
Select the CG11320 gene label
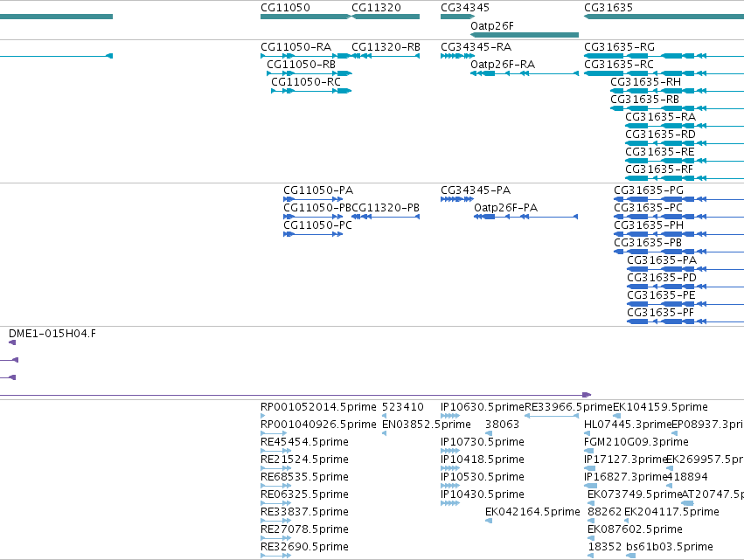(x=376, y=8)
